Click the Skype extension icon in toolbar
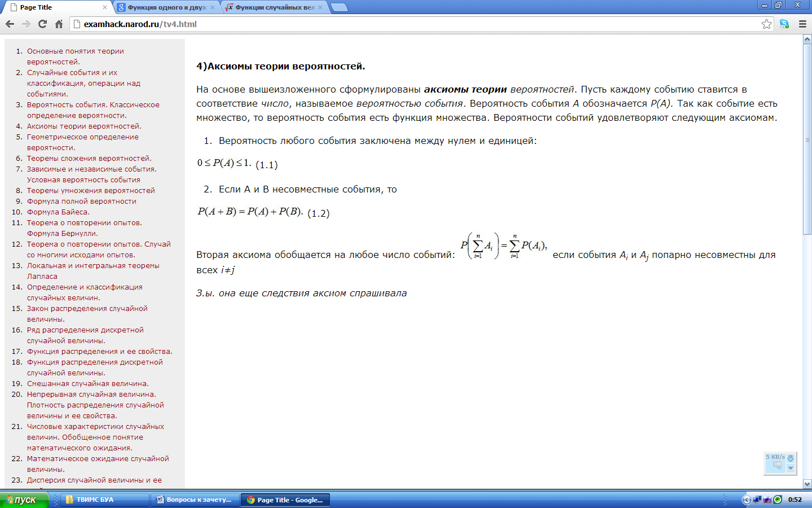The image size is (812, 508). (784, 24)
